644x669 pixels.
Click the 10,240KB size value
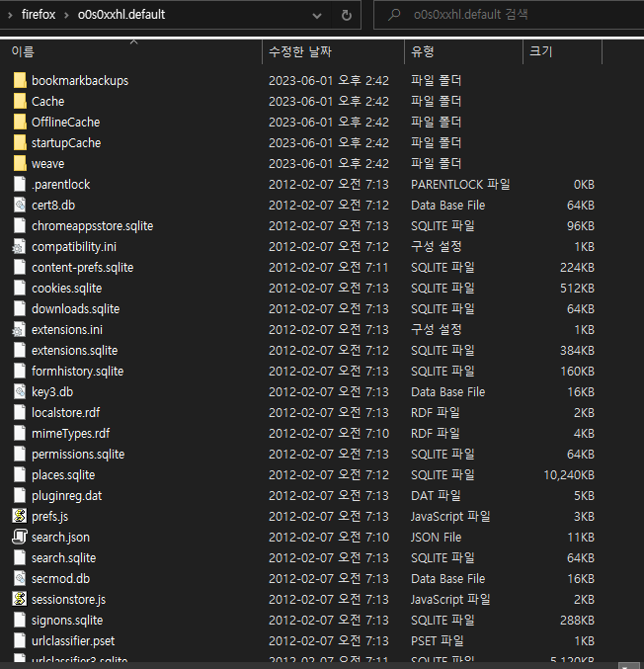click(x=569, y=475)
